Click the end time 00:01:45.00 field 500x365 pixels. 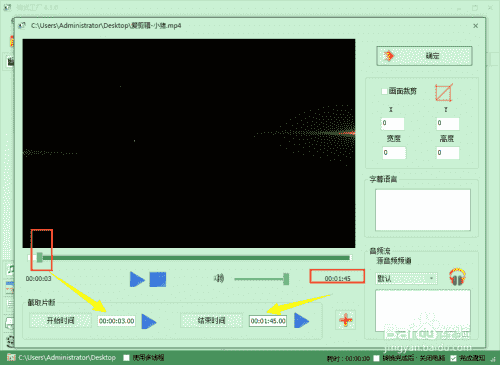268,321
